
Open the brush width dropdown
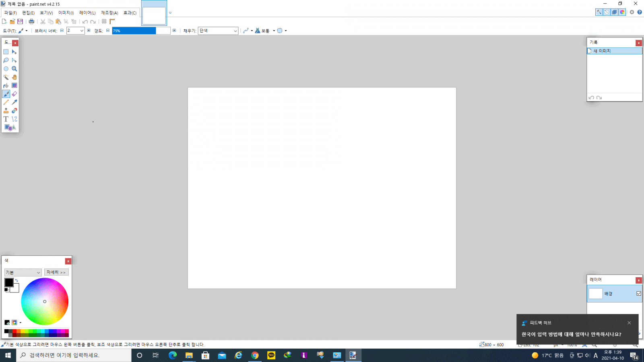(82, 31)
